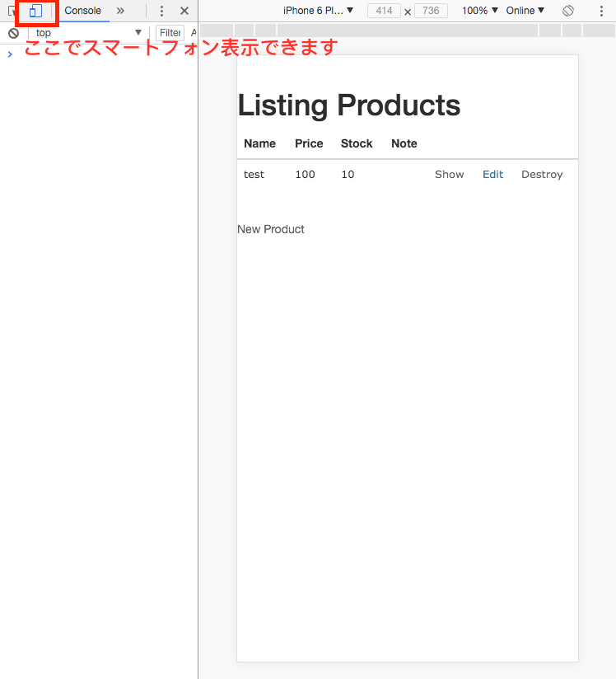Open DevTools customize menu (three dots)
This screenshot has height=679, width=616.
[161, 11]
